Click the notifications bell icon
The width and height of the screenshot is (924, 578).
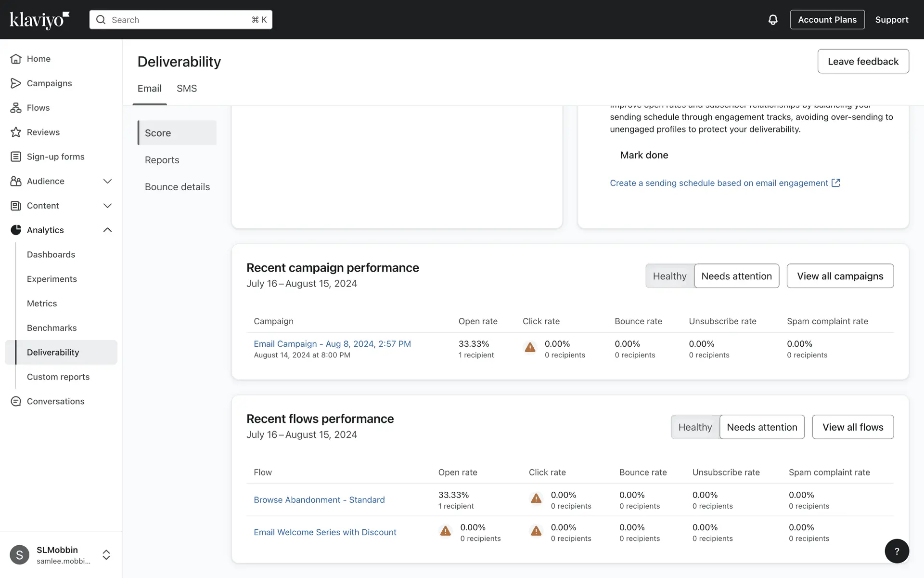pos(772,20)
